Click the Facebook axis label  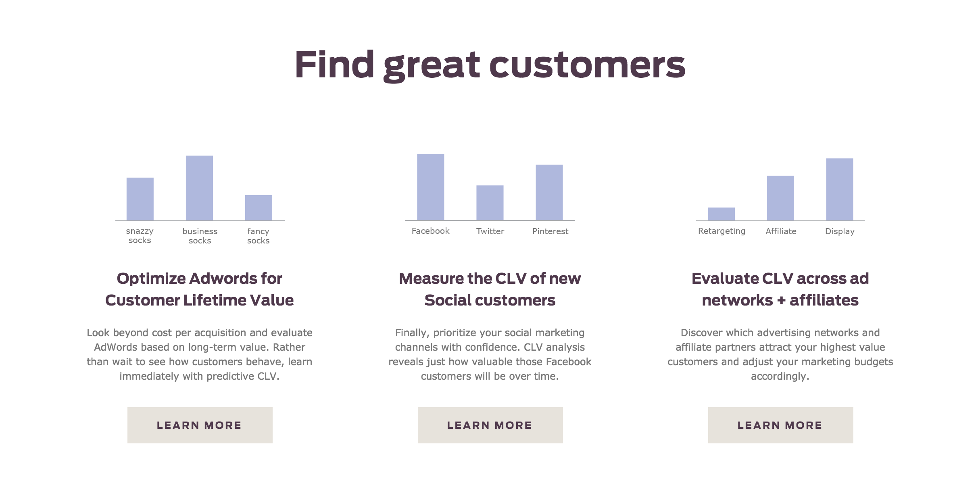pos(430,231)
